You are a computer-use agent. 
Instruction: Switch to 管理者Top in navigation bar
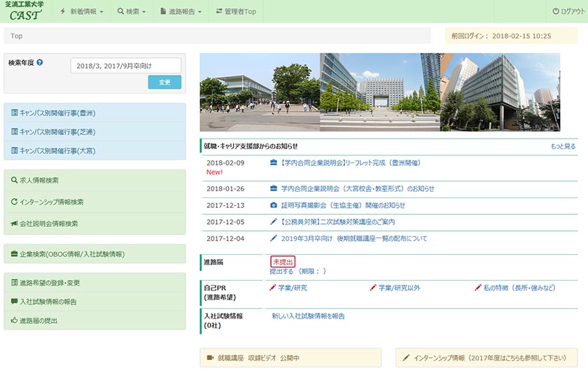pyautogui.click(x=236, y=11)
